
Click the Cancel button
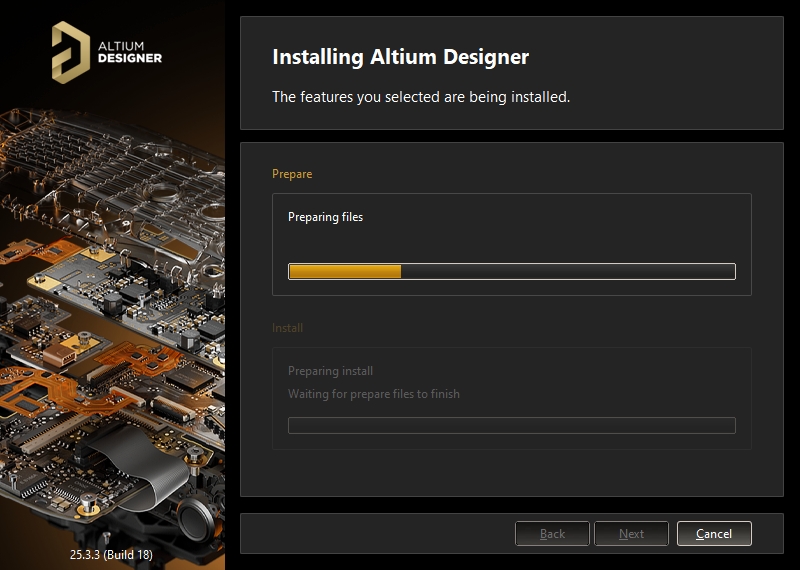pos(714,534)
